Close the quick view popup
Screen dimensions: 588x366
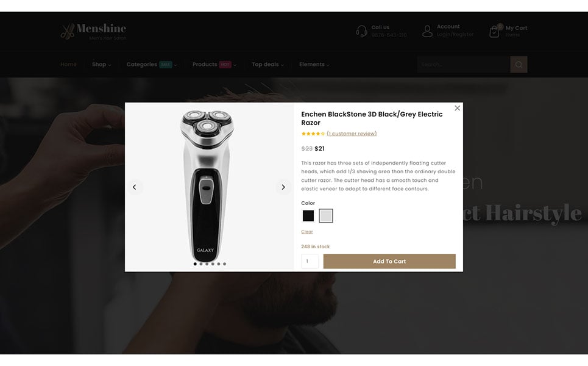tap(457, 108)
